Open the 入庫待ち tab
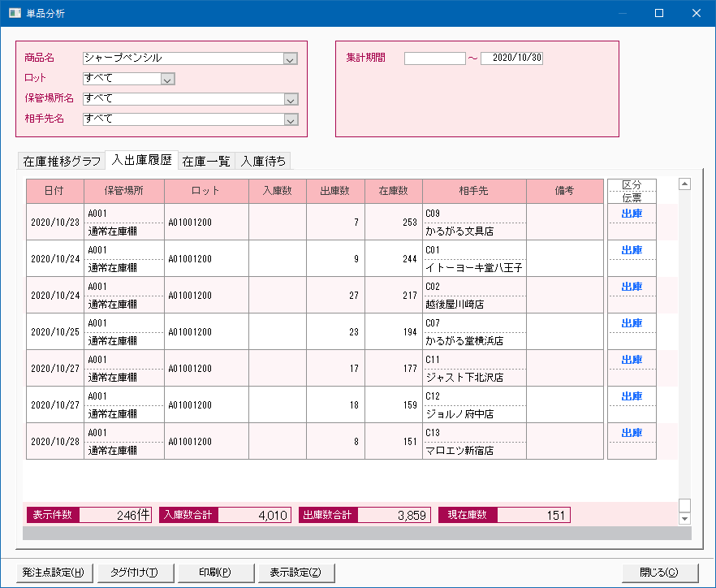The image size is (716, 588). 263,161
